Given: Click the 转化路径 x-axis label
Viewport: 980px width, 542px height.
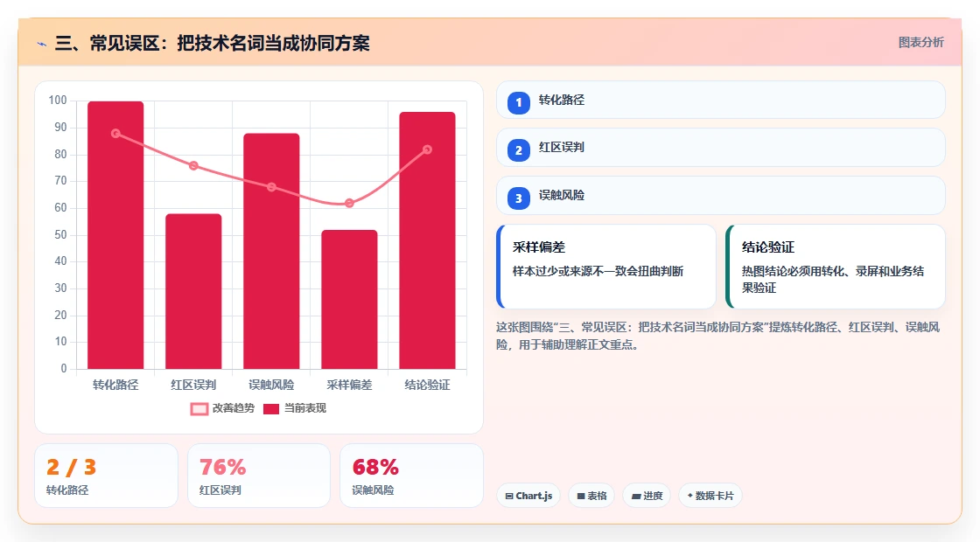Looking at the screenshot, I should pos(115,386).
